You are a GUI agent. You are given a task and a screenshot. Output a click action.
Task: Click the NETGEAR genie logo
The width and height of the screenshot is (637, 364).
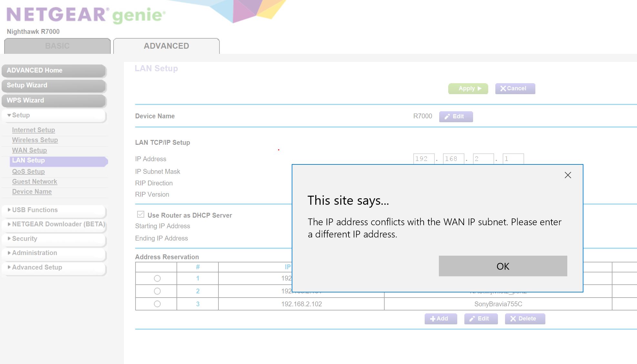click(x=86, y=15)
